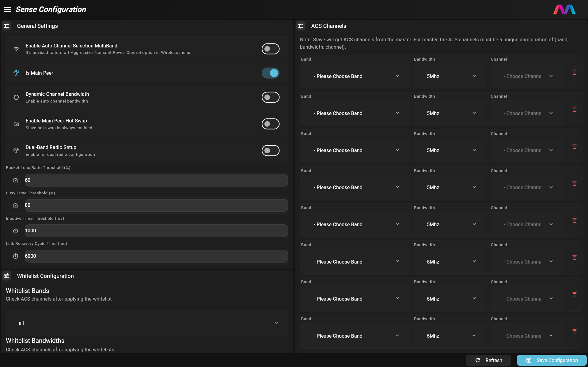Click the Whitelist Configuration sliders icon

click(6, 276)
